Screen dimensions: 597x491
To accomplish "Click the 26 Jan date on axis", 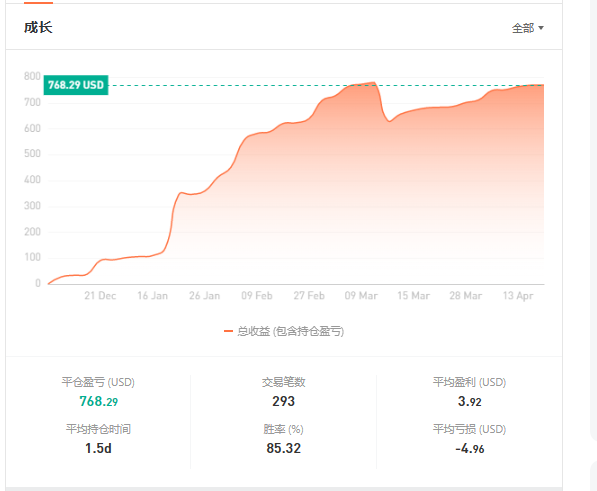I will click(204, 296).
